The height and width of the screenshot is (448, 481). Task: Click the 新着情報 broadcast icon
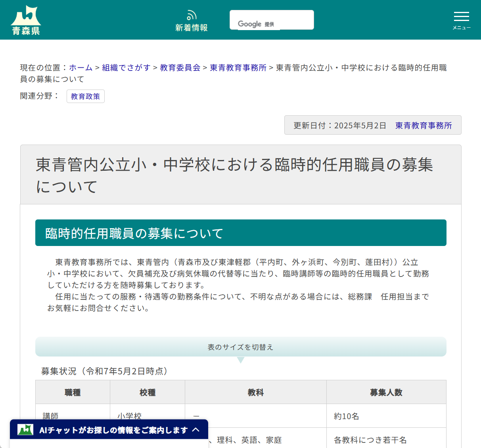(x=192, y=15)
